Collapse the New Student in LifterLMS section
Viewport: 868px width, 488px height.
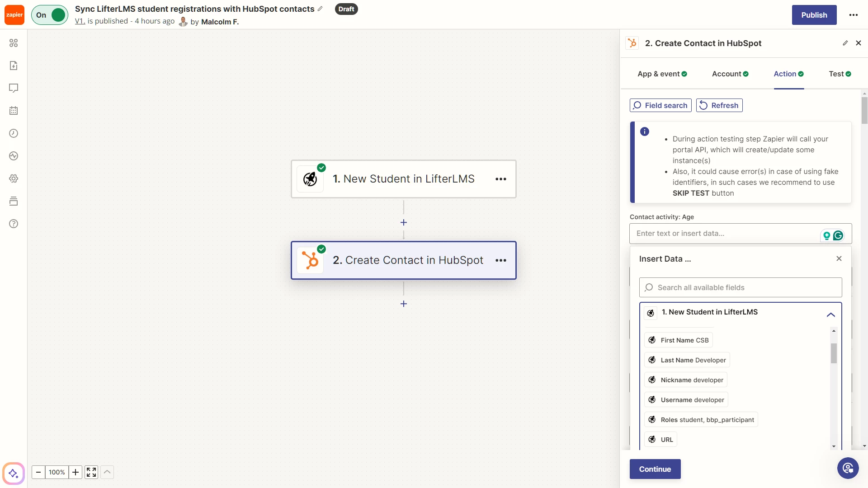[x=830, y=314]
